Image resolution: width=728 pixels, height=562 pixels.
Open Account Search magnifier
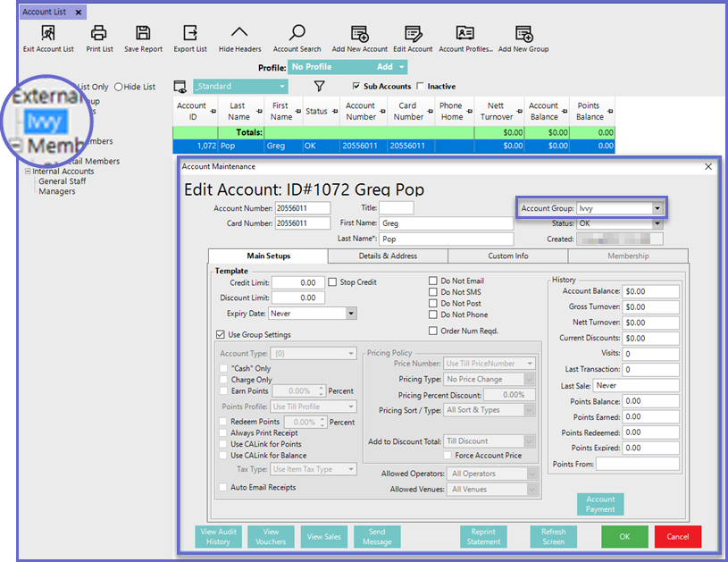coord(297,33)
